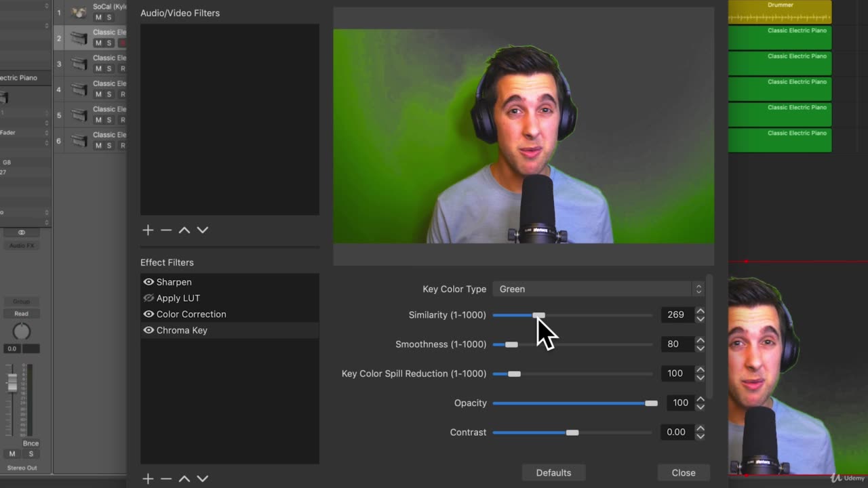868x488 pixels.
Task: Move Effect filter up arrow
Action: (x=184, y=479)
